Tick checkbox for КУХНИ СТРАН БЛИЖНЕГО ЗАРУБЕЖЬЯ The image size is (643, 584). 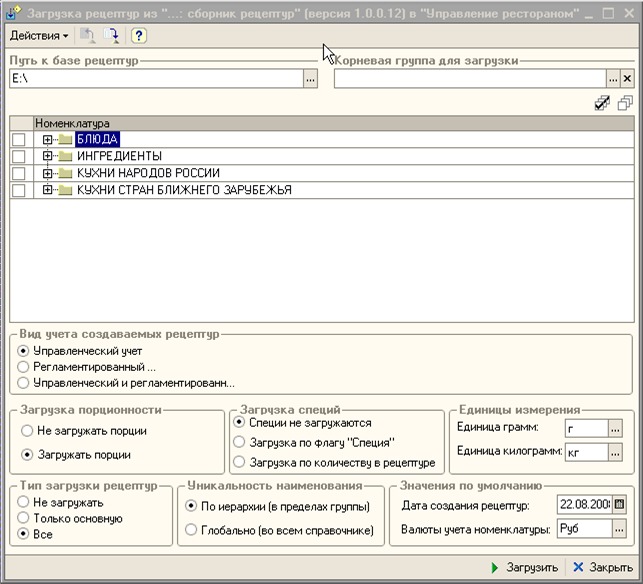tap(18, 190)
